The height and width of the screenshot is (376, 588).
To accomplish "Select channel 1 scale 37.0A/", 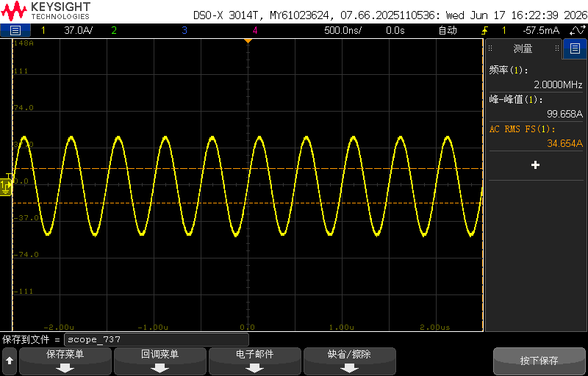I will pos(79,30).
